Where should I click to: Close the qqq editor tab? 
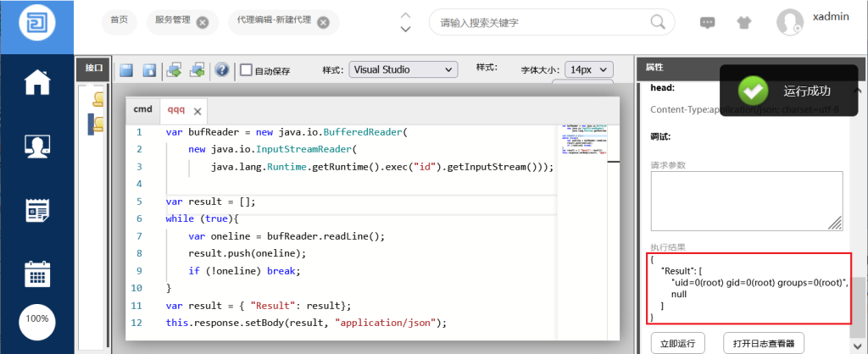197,111
